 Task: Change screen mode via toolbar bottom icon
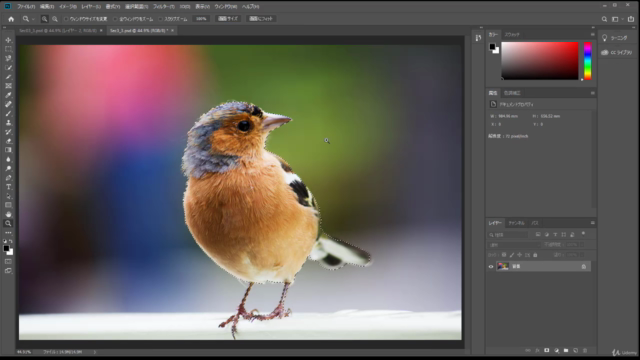(x=8, y=271)
